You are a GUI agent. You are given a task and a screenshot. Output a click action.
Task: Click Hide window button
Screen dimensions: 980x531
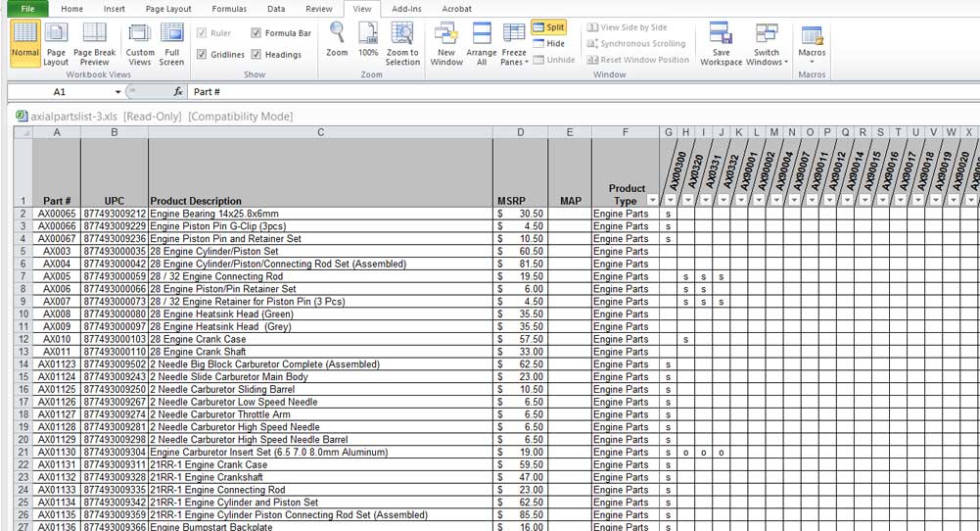pyautogui.click(x=549, y=43)
